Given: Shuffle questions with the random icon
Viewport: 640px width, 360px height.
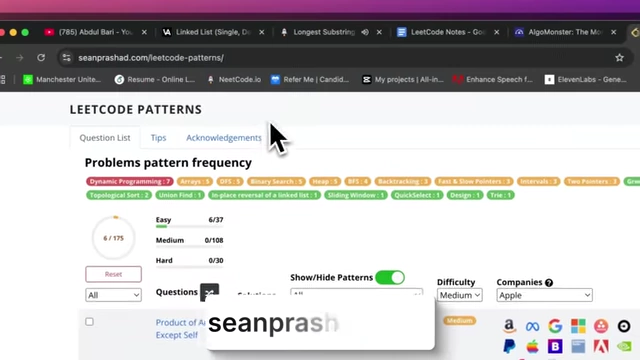Looking at the screenshot, I should click(209, 292).
